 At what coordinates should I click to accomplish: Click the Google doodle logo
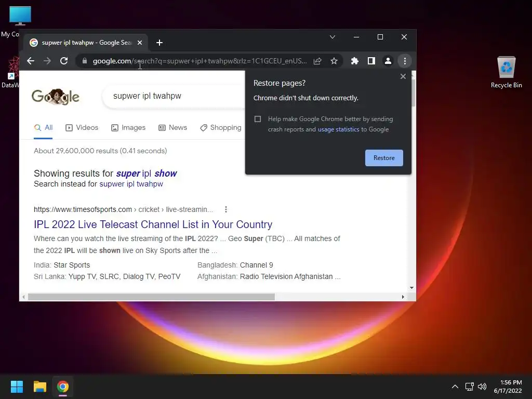(x=55, y=97)
